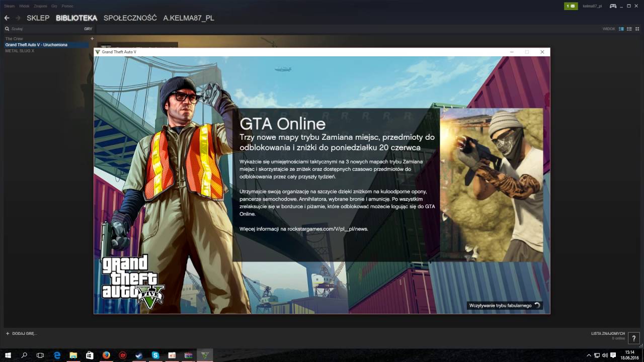Click the search magnifier icon in library
644x362 pixels.
point(7,29)
